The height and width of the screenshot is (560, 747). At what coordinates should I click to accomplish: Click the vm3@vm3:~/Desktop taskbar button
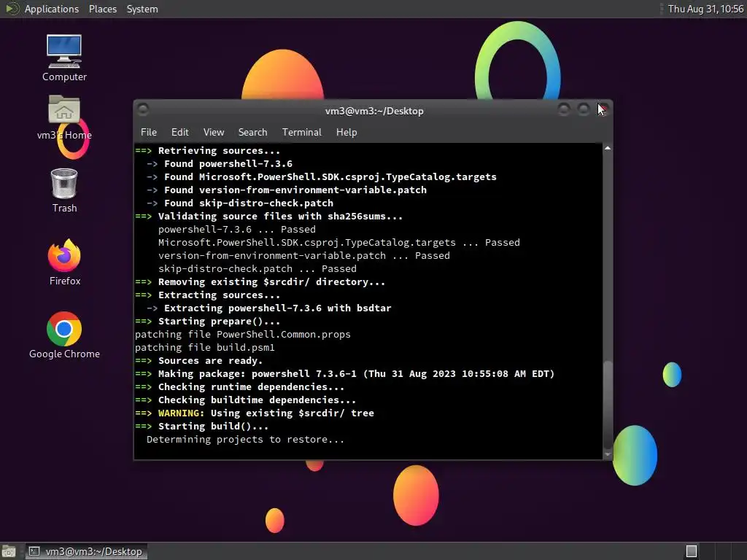point(86,551)
